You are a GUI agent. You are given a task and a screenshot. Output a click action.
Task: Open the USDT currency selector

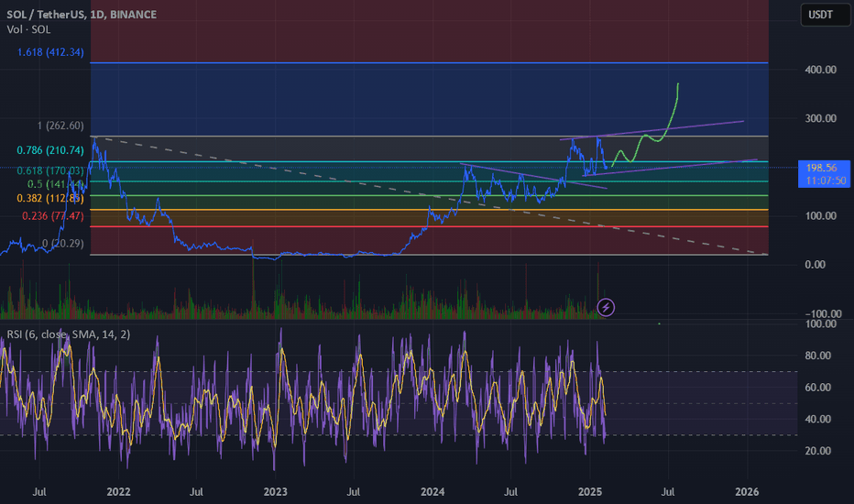tap(825, 15)
